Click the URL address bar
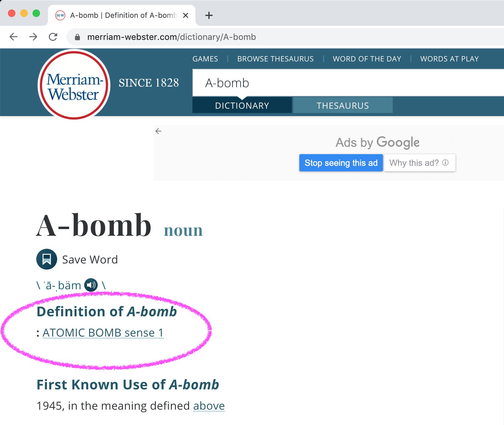Screen dimensions: 504x425 tap(286, 37)
